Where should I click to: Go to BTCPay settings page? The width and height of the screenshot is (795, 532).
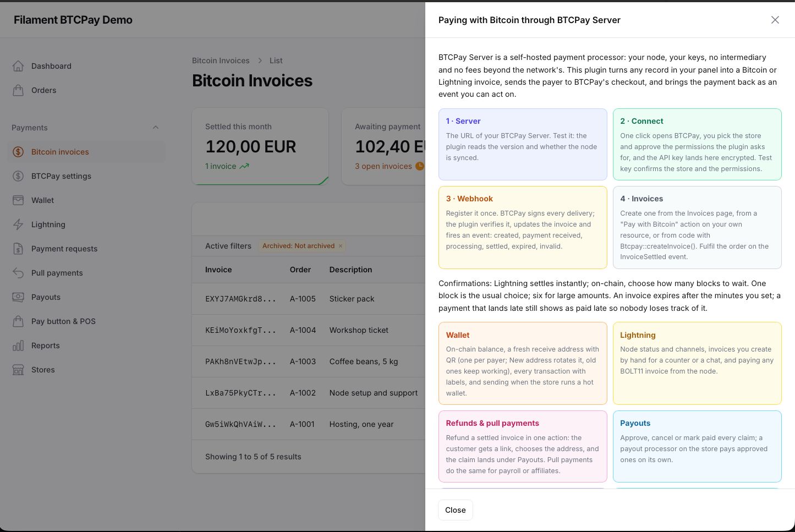pyautogui.click(x=86, y=176)
